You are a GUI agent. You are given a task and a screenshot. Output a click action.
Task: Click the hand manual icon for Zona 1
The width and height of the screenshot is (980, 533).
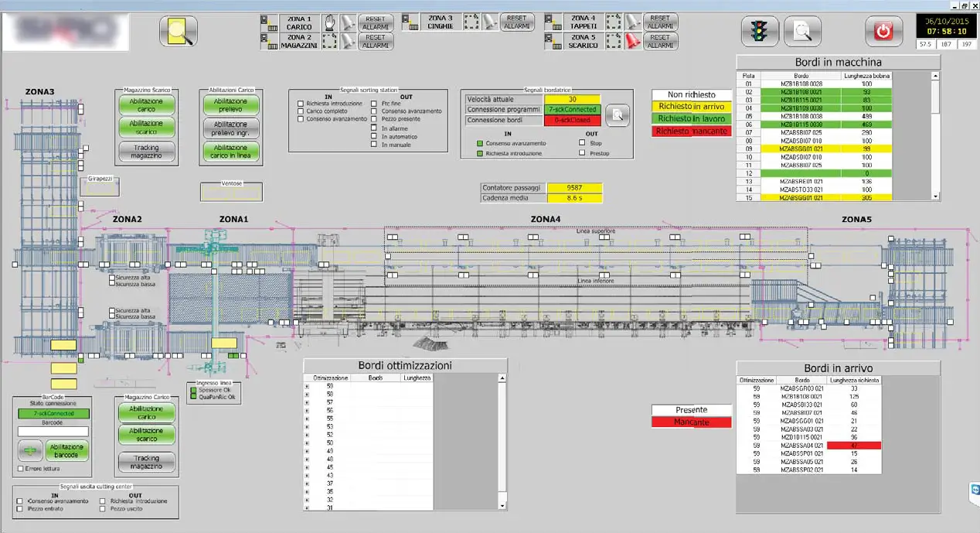329,21
